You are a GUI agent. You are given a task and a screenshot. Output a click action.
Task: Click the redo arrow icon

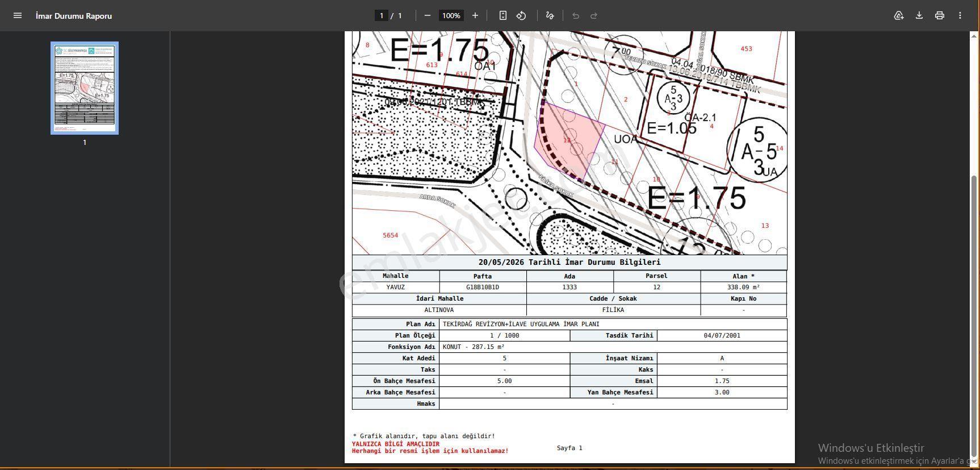click(x=594, y=15)
